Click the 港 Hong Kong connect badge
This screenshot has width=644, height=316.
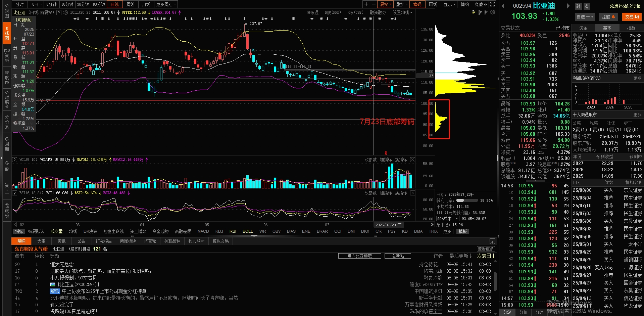tap(587, 6)
